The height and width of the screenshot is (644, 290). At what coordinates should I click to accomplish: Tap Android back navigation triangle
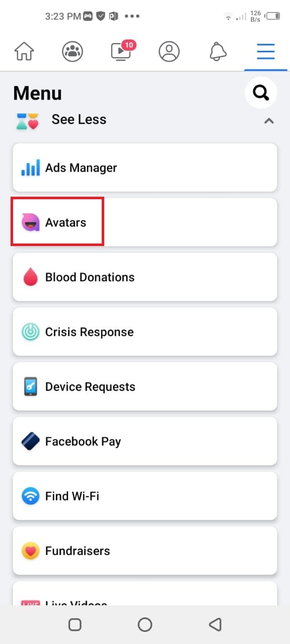point(215,624)
